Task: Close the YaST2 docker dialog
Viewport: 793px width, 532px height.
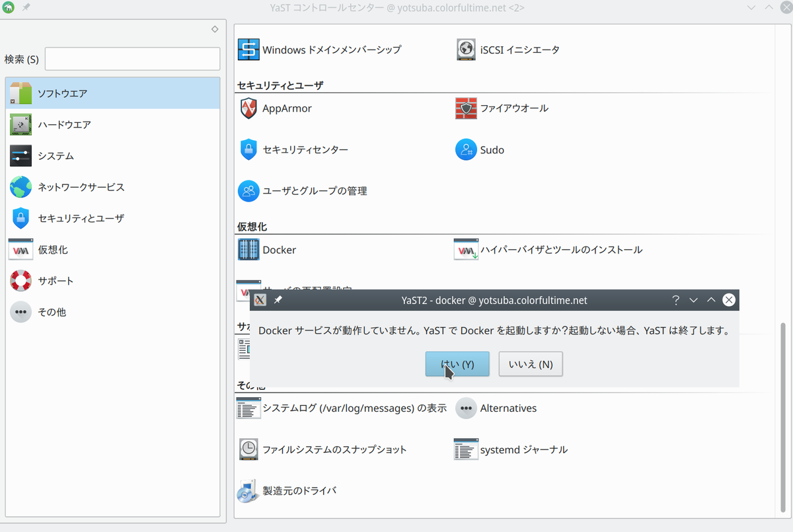Action: click(729, 300)
